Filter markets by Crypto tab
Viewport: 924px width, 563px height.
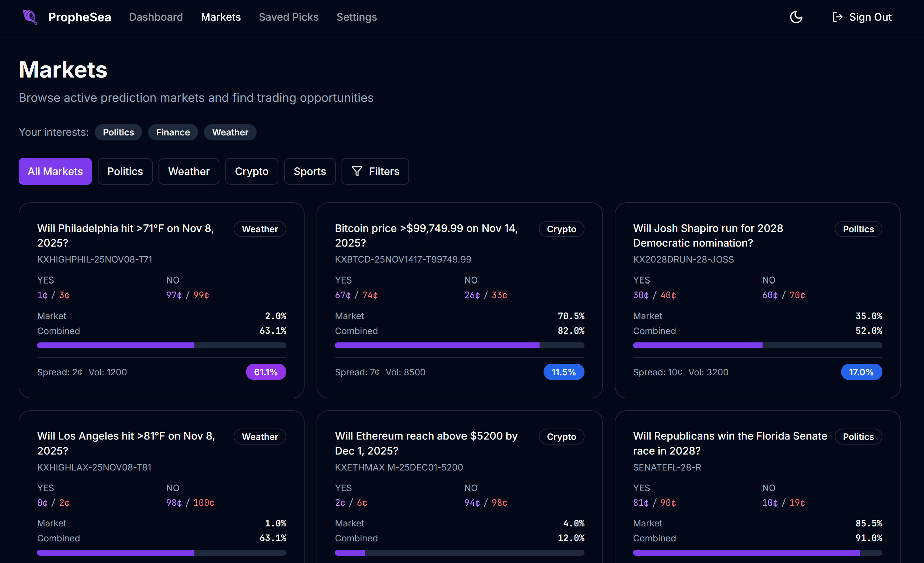(x=251, y=171)
